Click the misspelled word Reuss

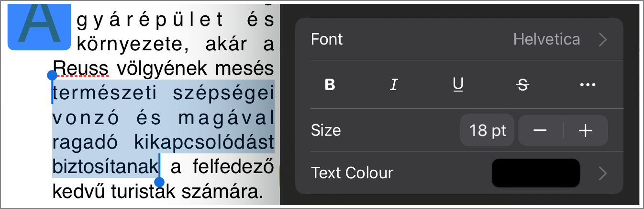[x=81, y=67]
